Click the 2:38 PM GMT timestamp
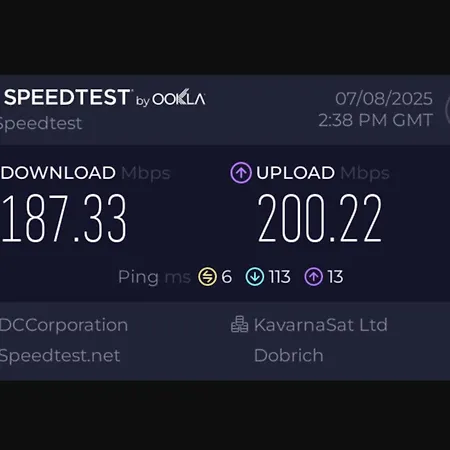The image size is (450, 450). click(376, 120)
